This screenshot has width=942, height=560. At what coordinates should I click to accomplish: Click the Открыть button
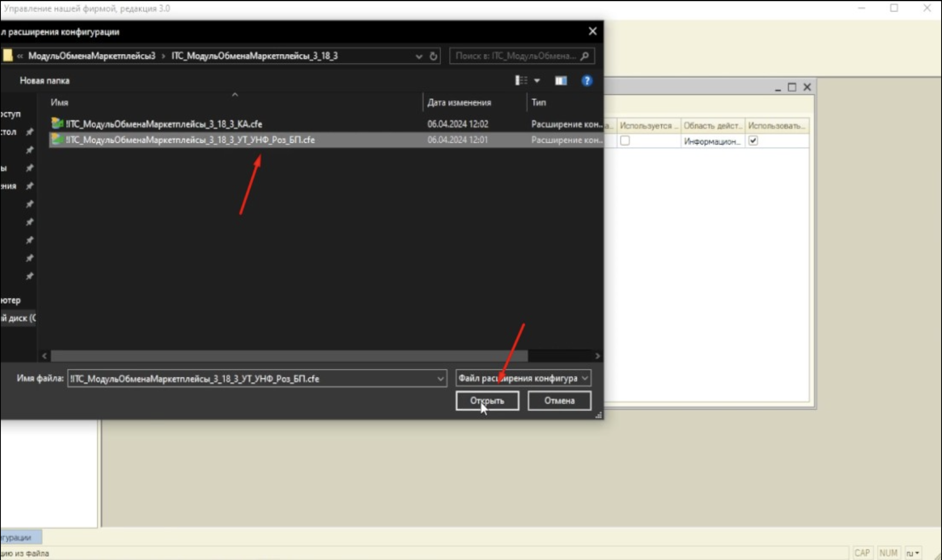(487, 401)
